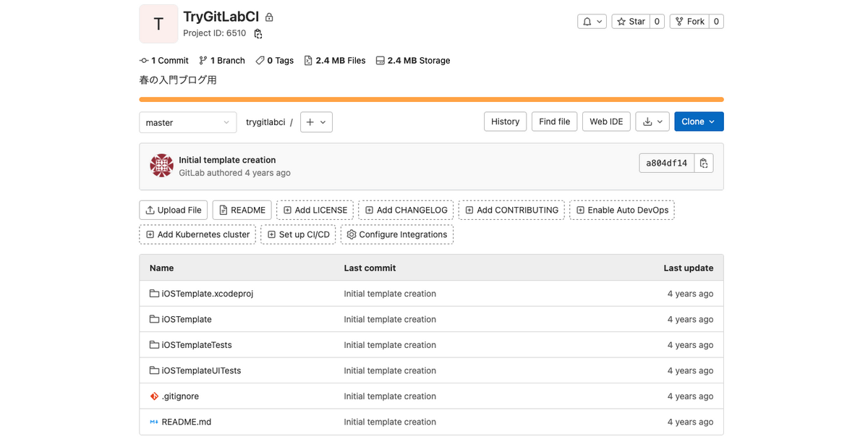Click 4 years ago in iOSTemplateTests row

[690, 345]
